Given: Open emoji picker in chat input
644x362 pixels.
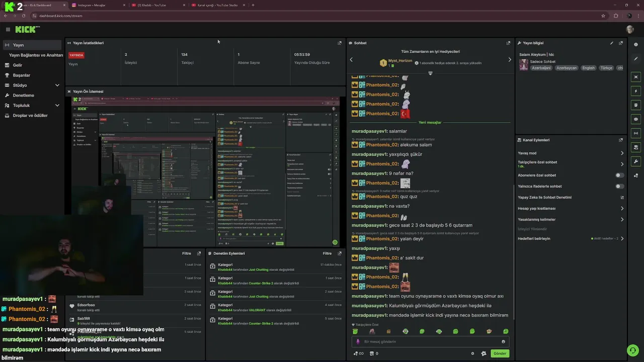Looking at the screenshot, I should point(503,341).
